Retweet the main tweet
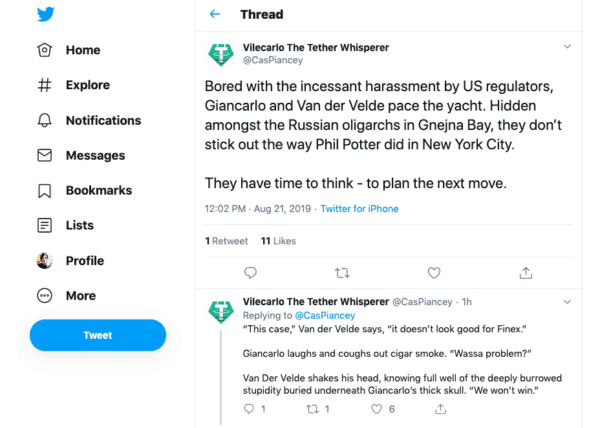 pos(342,272)
